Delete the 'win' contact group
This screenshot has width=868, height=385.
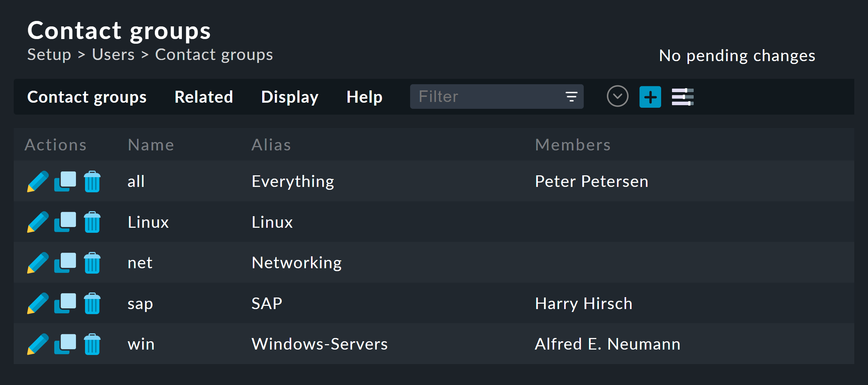click(x=92, y=344)
